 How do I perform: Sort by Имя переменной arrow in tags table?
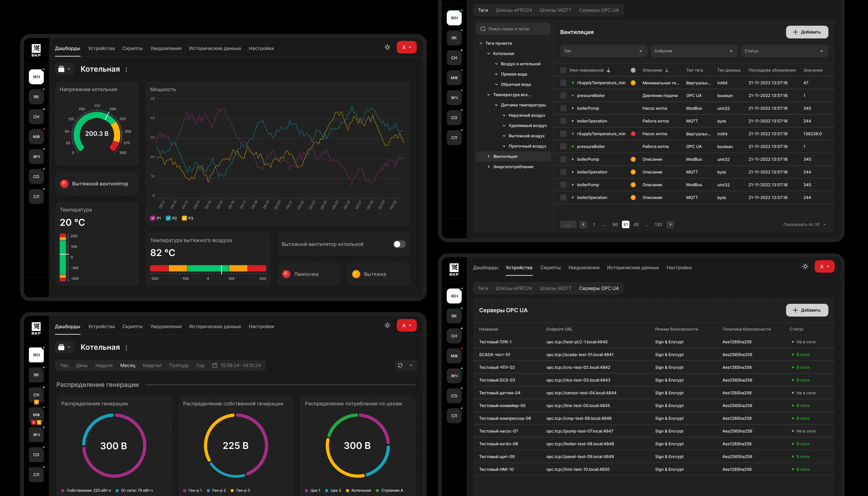point(609,70)
